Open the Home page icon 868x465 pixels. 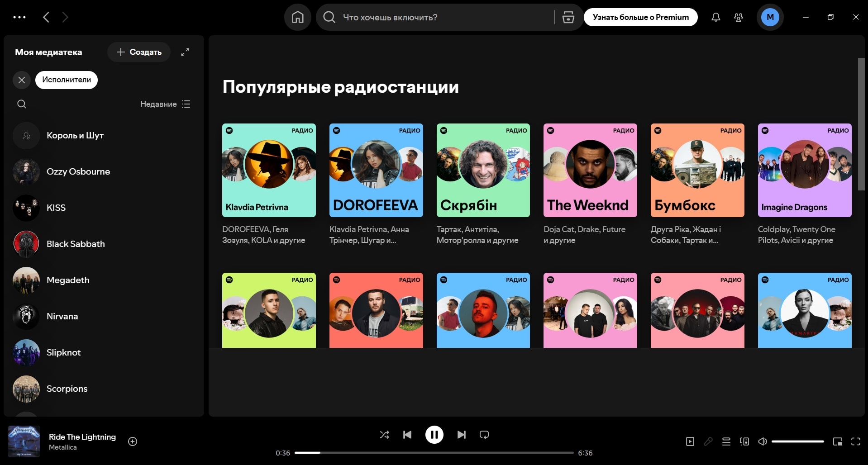click(297, 17)
